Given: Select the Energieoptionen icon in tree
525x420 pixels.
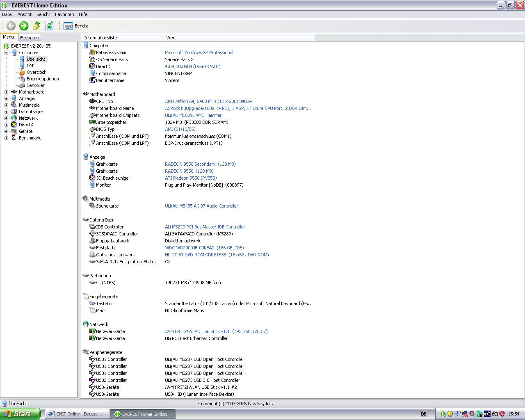Looking at the screenshot, I should click(x=22, y=79).
